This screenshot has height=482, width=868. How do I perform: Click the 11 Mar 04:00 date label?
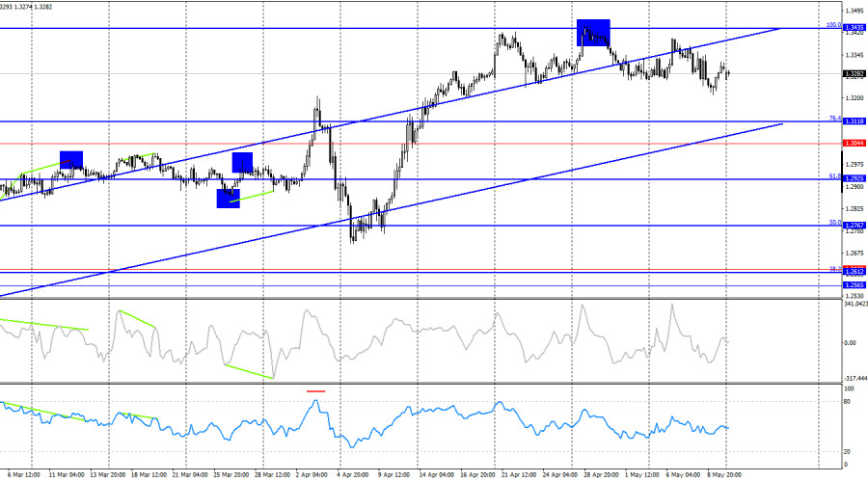click(x=67, y=475)
